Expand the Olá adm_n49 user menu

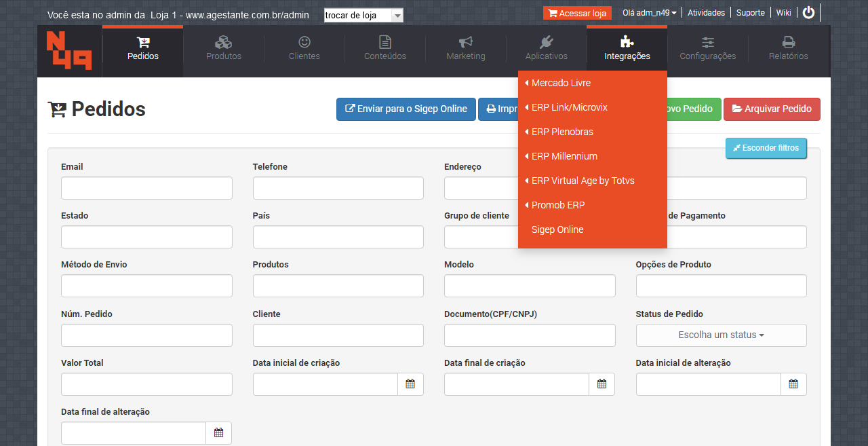point(649,13)
